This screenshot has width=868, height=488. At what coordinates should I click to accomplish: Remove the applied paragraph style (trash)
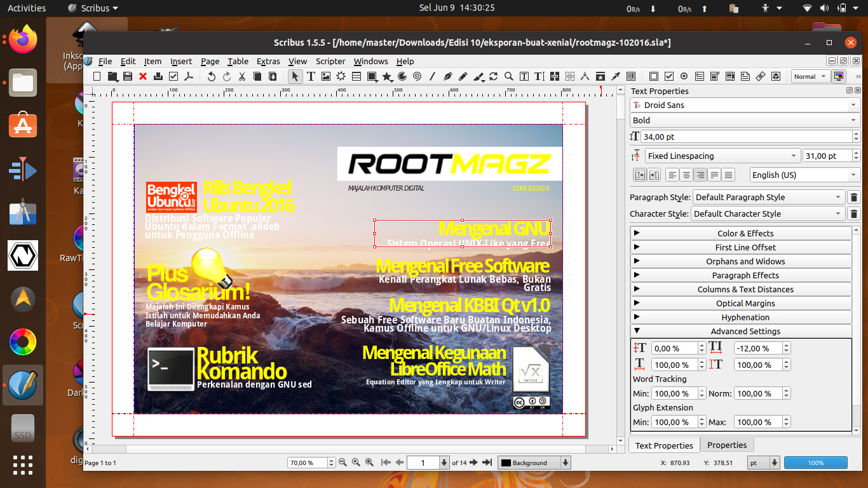854,197
